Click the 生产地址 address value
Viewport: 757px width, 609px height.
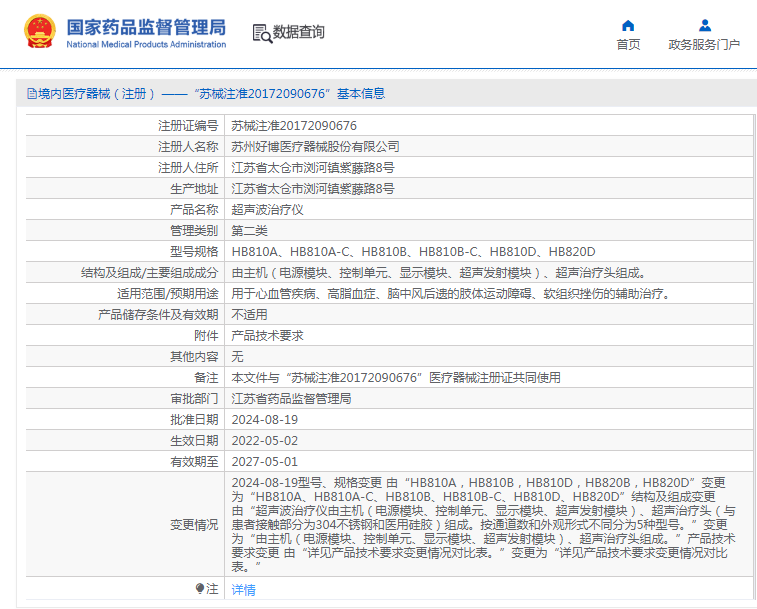[313, 189]
